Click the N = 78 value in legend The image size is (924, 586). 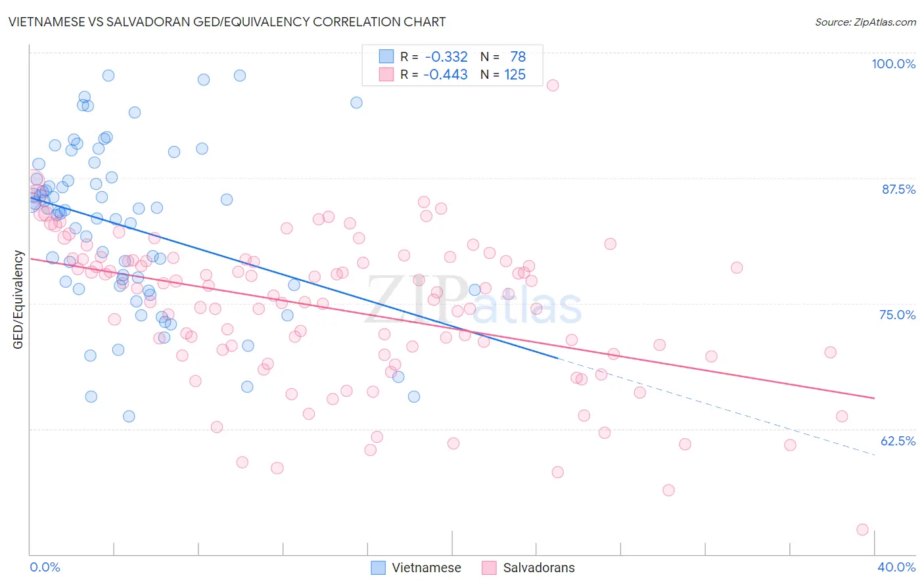(x=503, y=56)
